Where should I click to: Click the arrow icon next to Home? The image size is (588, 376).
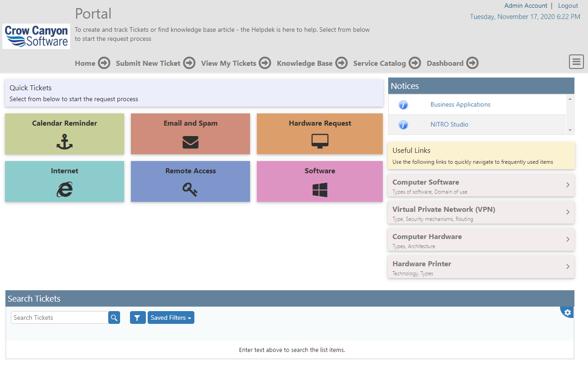pyautogui.click(x=104, y=63)
